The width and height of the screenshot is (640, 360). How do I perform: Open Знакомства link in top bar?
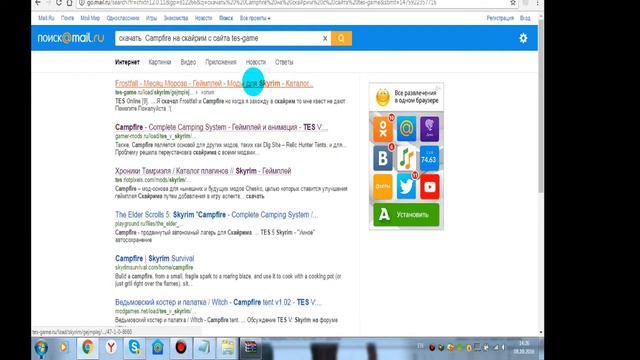point(176,18)
